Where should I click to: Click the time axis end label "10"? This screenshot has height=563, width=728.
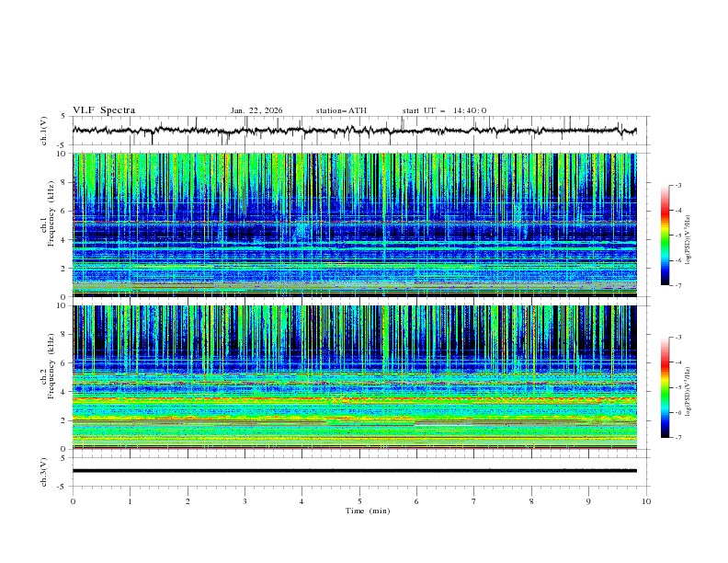tap(646, 501)
